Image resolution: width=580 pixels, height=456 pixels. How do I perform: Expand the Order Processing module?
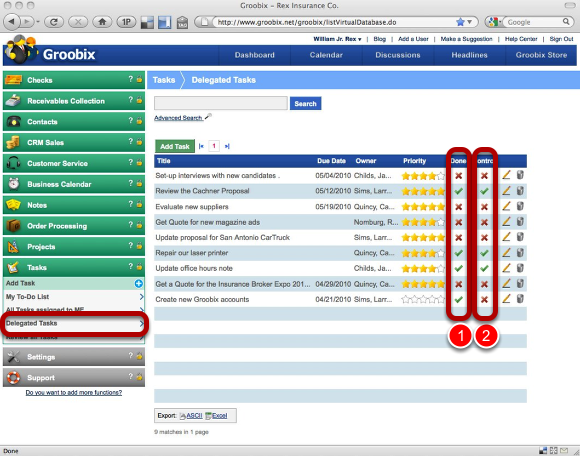pyautogui.click(x=74, y=226)
